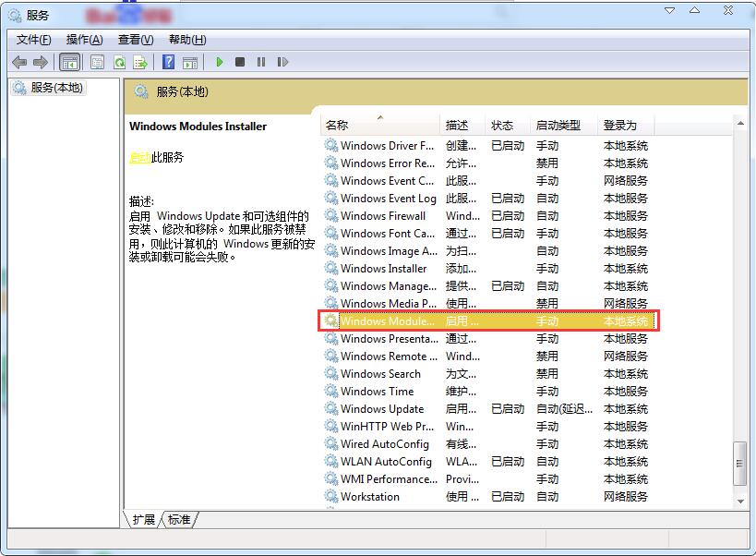Open the Properties toolbar icon
The height and width of the screenshot is (556, 756).
(98, 62)
